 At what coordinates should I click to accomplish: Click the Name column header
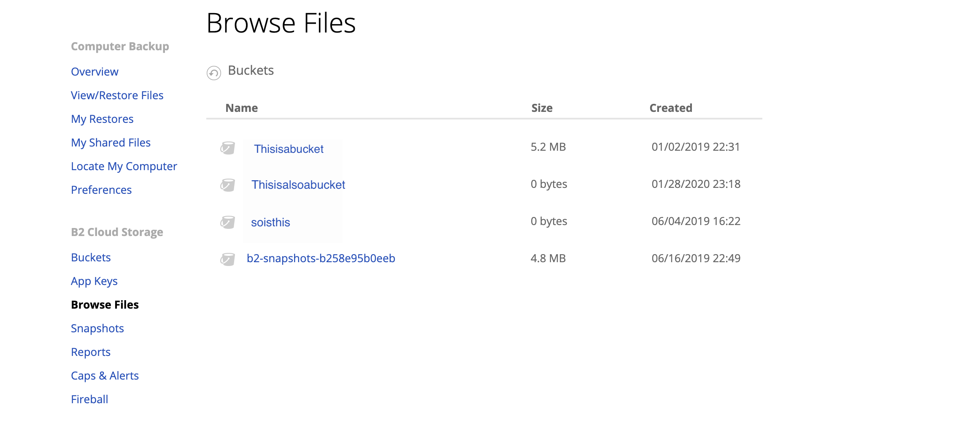click(x=241, y=108)
